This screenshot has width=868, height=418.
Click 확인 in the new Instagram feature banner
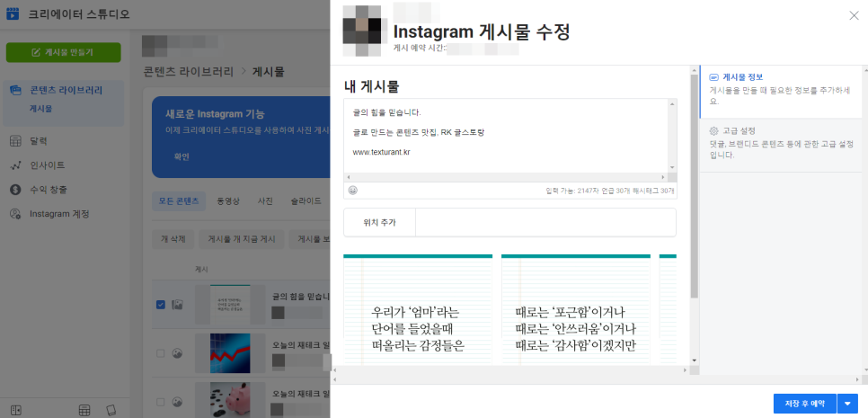pos(182,156)
